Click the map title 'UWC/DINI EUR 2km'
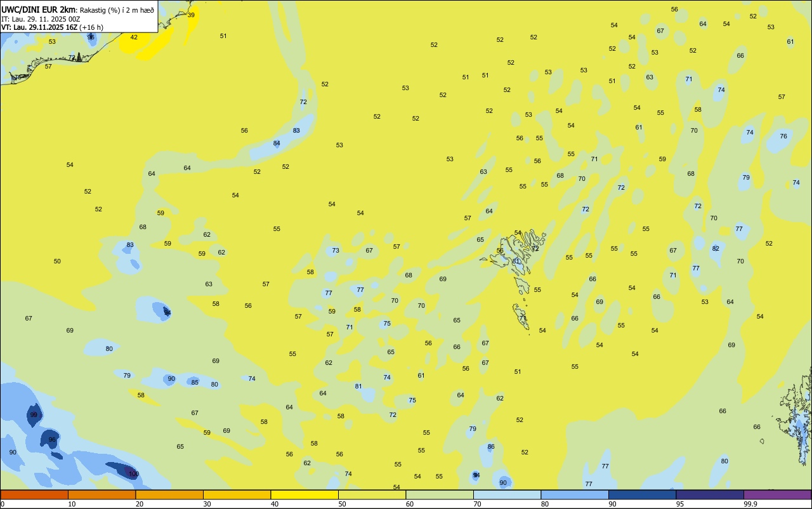This screenshot has width=812, height=509. click(x=38, y=10)
